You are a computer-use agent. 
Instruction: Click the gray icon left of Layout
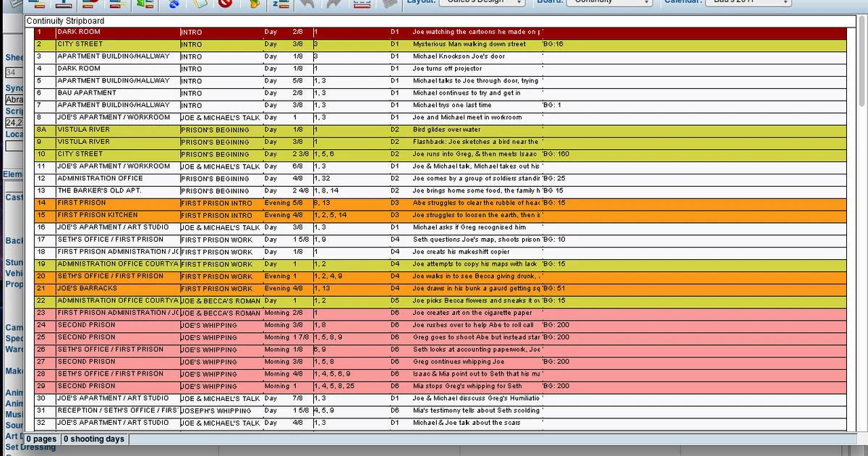pyautogui.click(x=390, y=4)
